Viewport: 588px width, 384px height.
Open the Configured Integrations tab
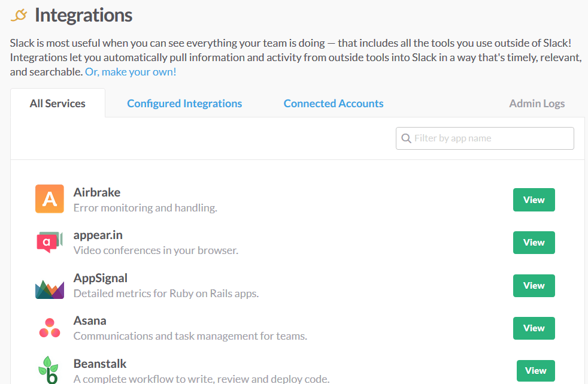point(184,104)
